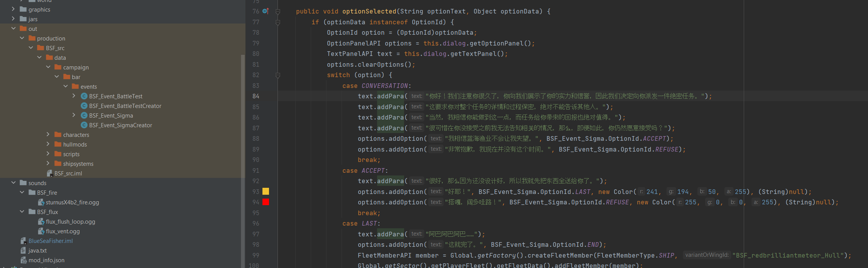Click the red color swatch on line 94
This screenshot has height=268, width=868.
(266, 202)
